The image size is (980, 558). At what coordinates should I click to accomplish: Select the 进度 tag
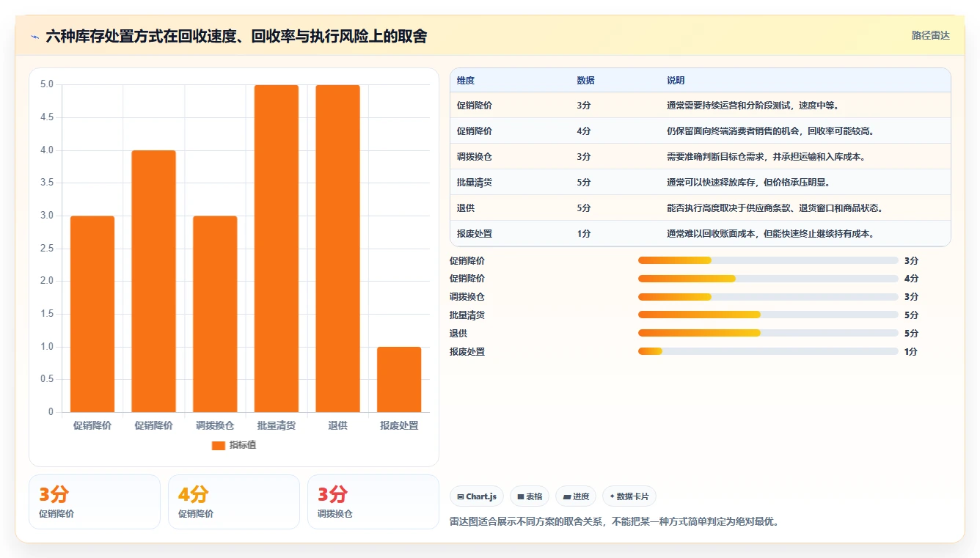pyautogui.click(x=576, y=496)
